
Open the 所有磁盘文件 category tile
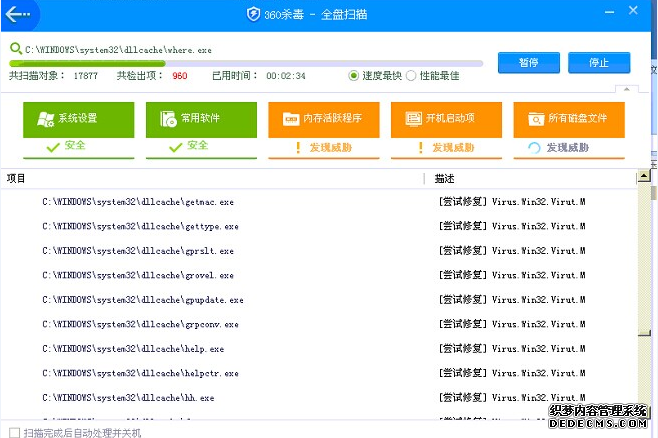(569, 120)
